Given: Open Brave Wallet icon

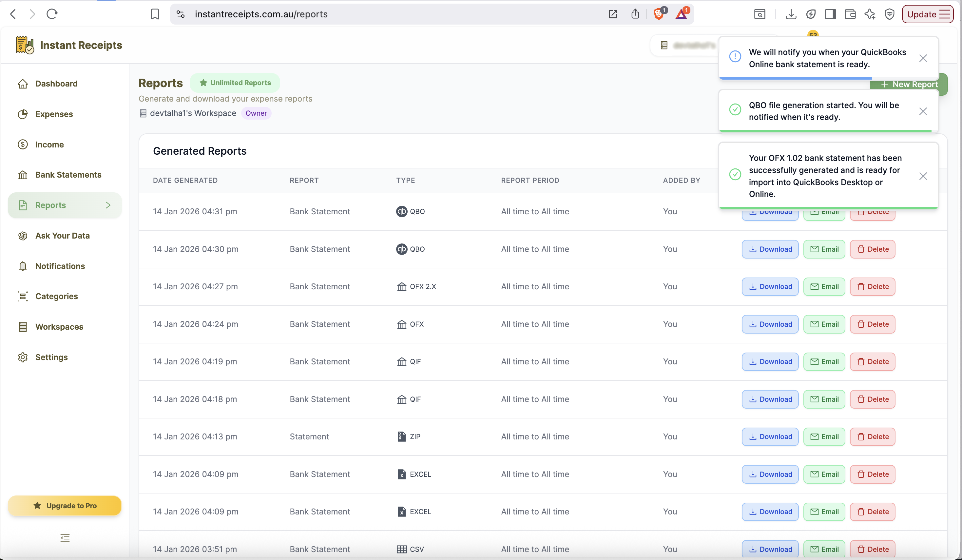Looking at the screenshot, I should [x=850, y=14].
